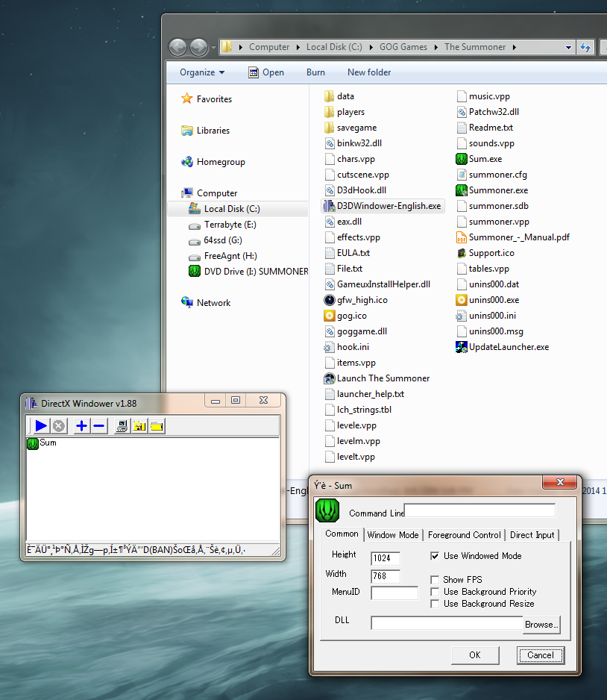Click New folder in Explorer toolbar

[369, 72]
